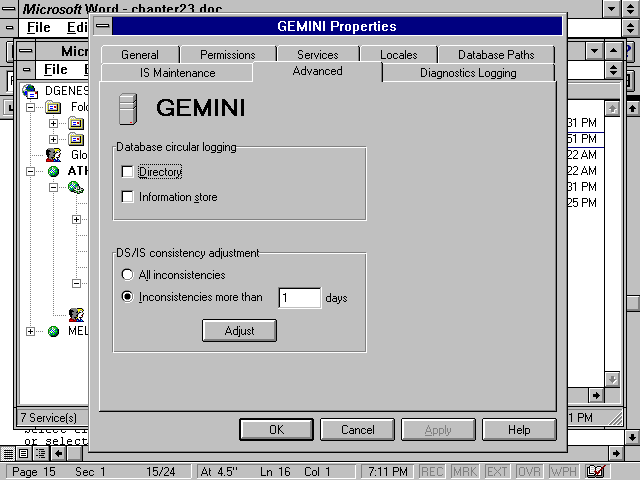Click scroll right arrow in admin window
The width and height of the screenshot is (640, 480).
point(596,395)
